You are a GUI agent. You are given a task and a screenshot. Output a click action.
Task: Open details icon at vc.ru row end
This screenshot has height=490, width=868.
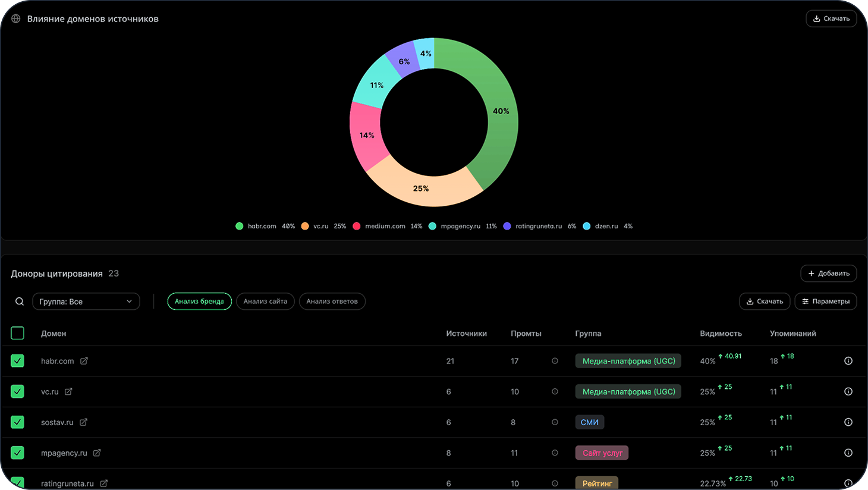[x=848, y=391]
